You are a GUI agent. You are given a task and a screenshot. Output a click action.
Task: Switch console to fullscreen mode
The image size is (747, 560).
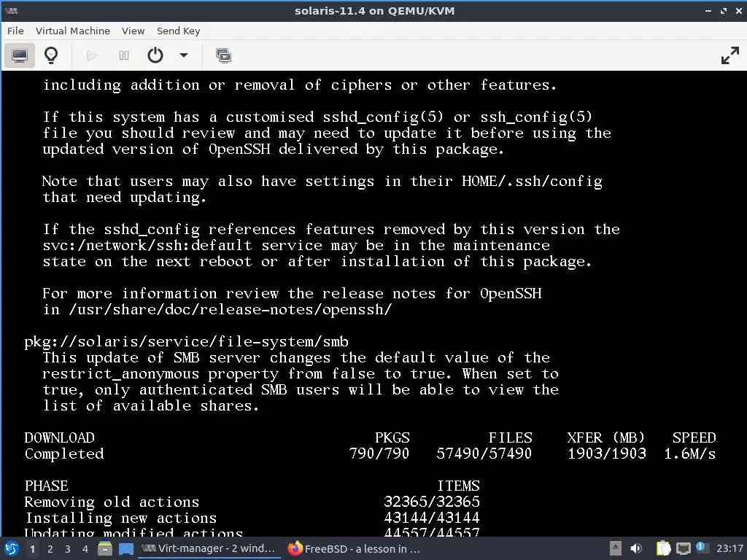point(729,55)
